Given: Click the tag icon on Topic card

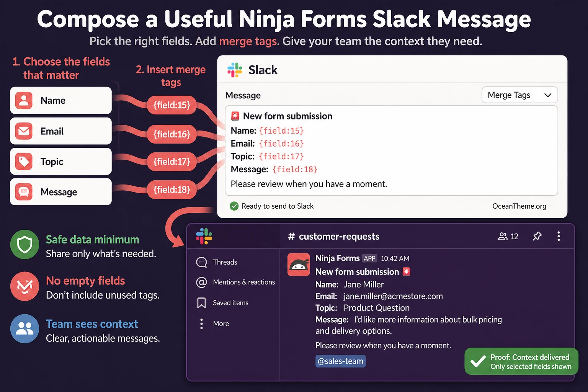Looking at the screenshot, I should 24,162.
